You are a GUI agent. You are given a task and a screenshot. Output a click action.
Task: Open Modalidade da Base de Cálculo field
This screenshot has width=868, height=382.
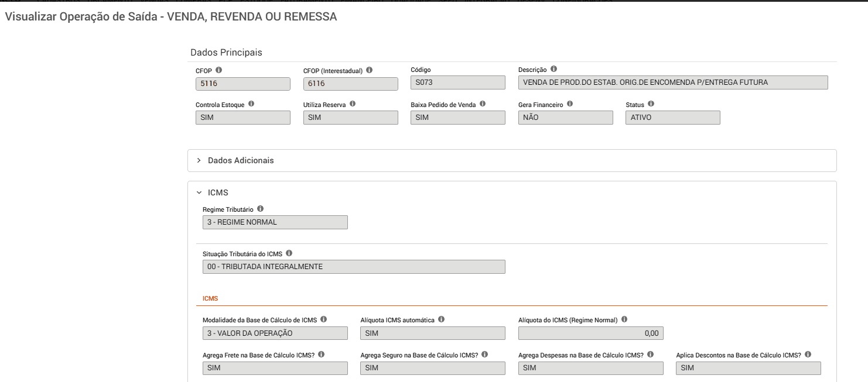(275, 333)
